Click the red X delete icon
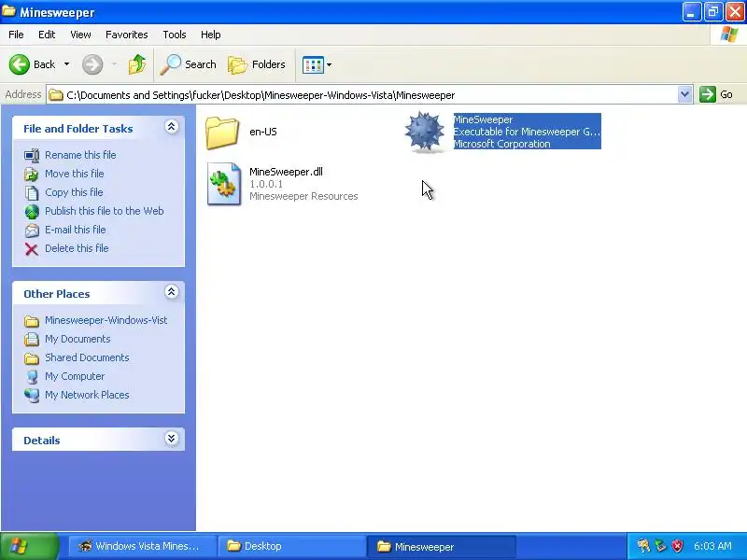Image resolution: width=747 pixels, height=560 pixels. (32, 249)
